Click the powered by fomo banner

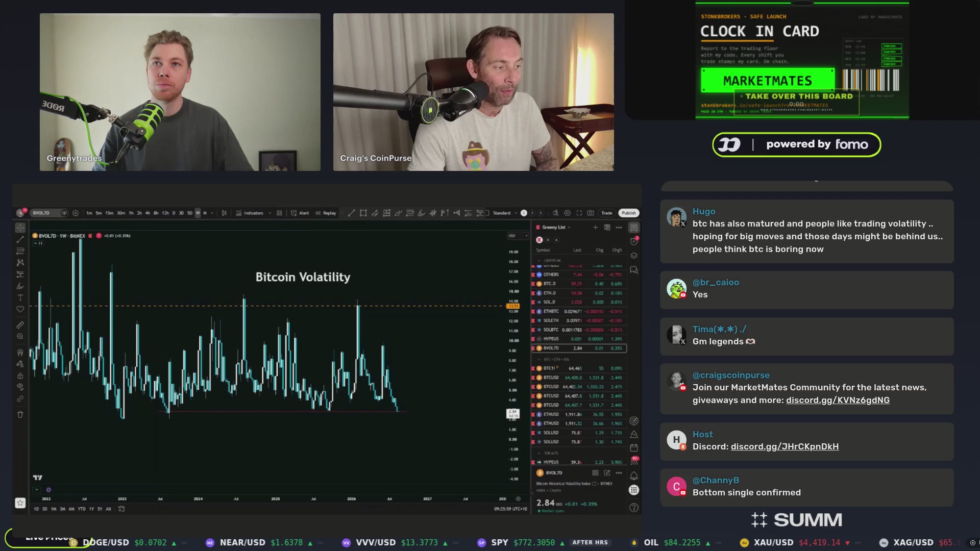click(796, 144)
